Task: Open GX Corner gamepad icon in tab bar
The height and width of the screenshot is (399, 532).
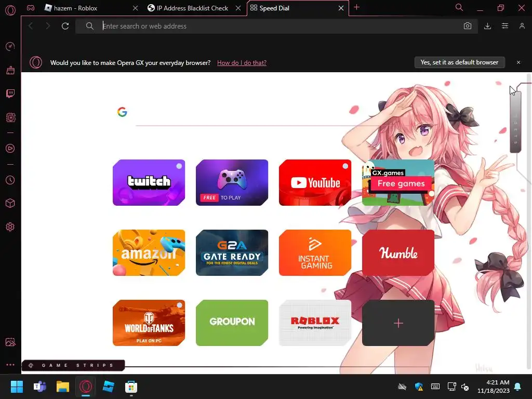Action: (x=31, y=8)
